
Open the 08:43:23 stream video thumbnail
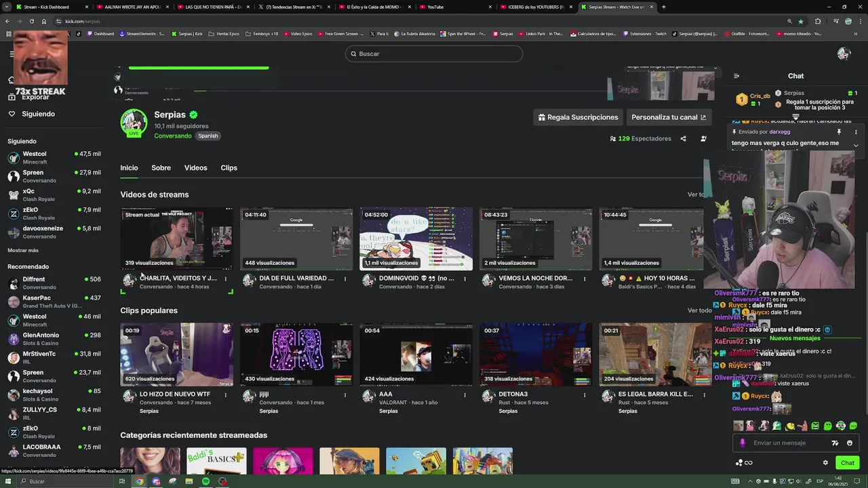pyautogui.click(x=536, y=239)
